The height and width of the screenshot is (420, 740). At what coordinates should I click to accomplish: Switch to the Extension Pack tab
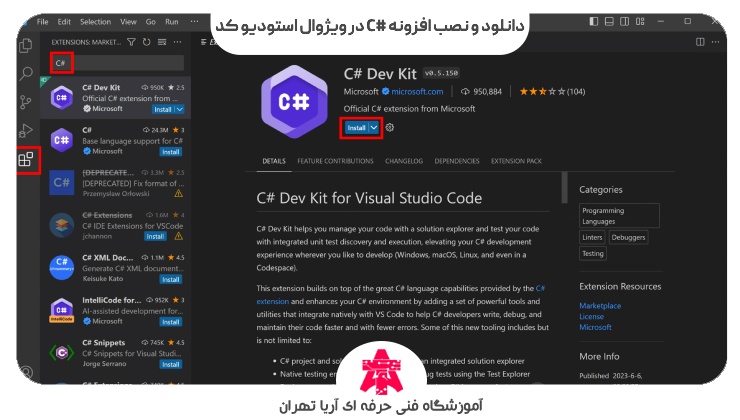516,161
